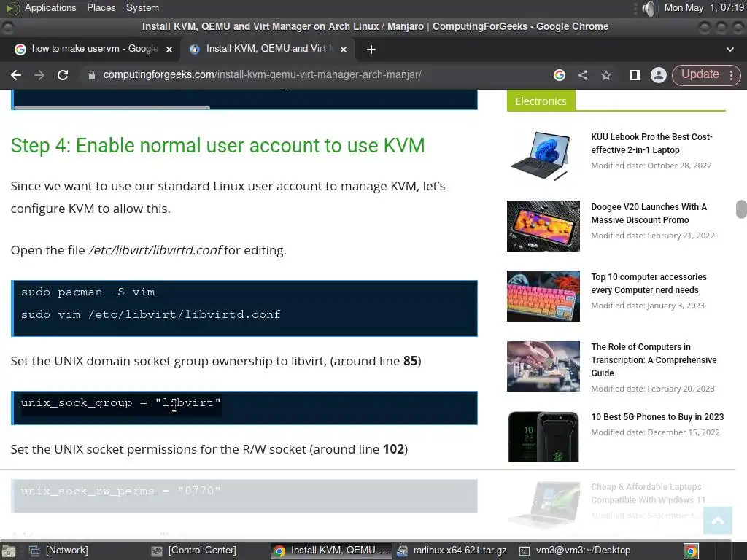Screen dimensions: 747x560
Task: Open the Doogee V20 Launches article
Action: 649,214
